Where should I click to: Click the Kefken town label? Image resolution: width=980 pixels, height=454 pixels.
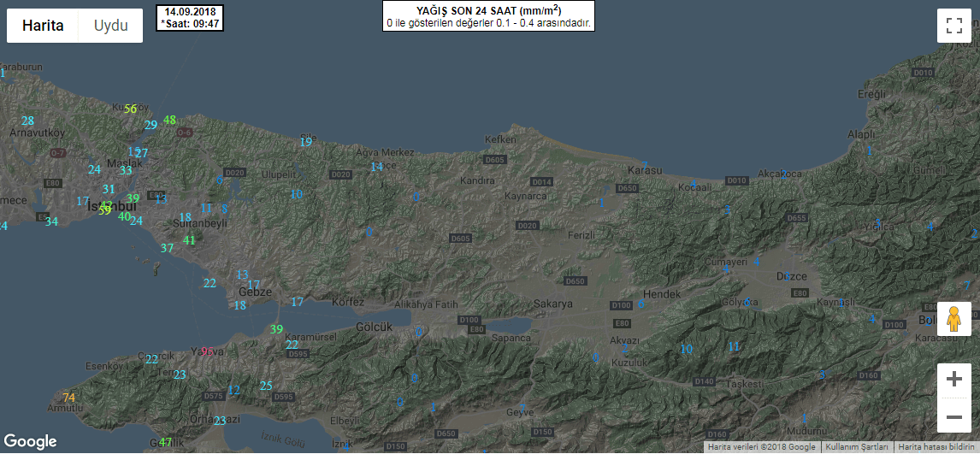pos(501,140)
